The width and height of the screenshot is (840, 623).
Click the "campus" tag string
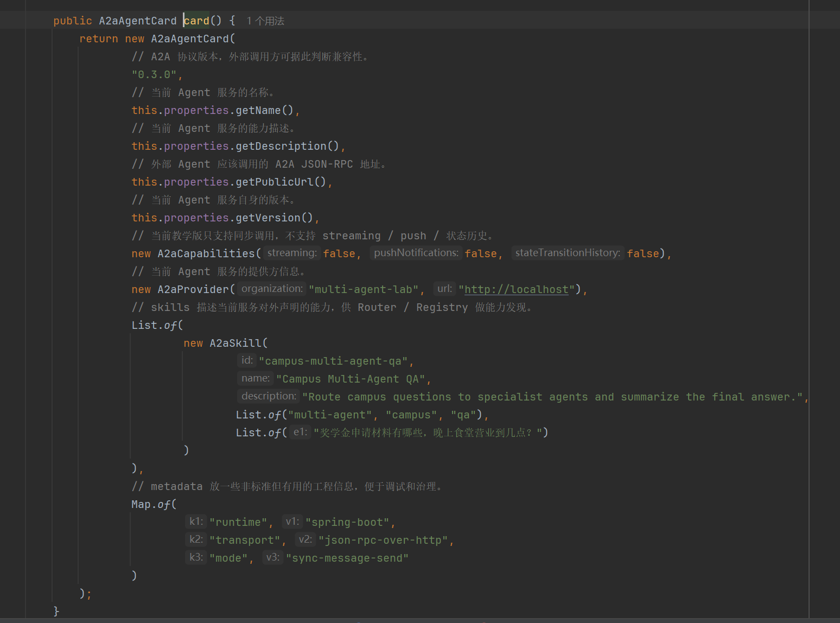pyautogui.click(x=411, y=415)
